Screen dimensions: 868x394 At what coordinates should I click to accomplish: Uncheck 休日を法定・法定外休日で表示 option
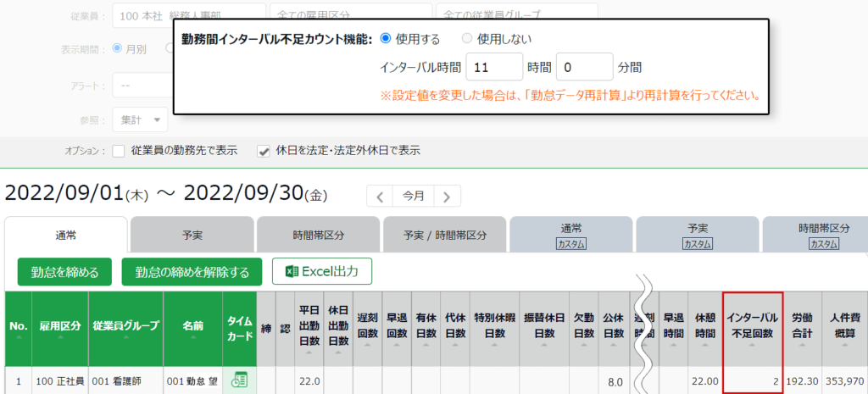264,151
